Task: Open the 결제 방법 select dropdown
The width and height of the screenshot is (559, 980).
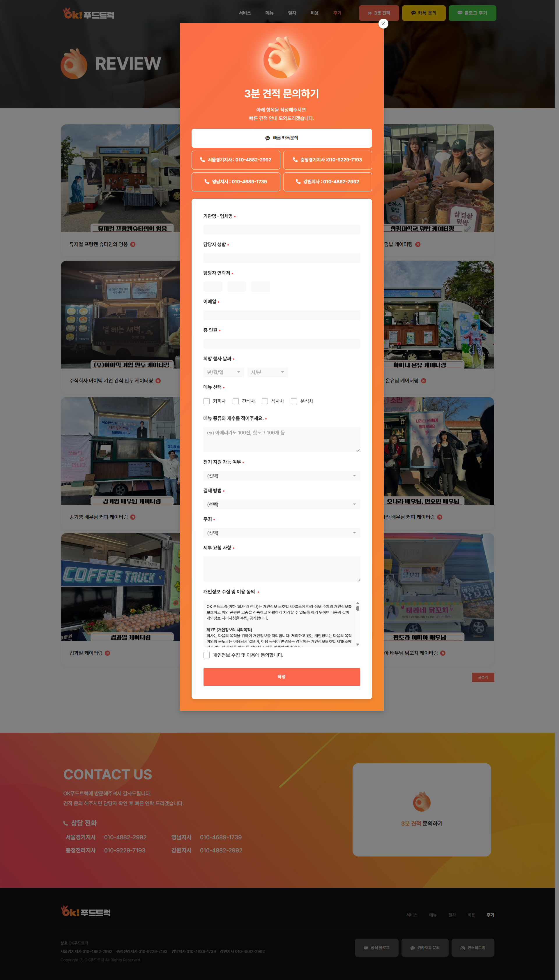Action: (282, 504)
